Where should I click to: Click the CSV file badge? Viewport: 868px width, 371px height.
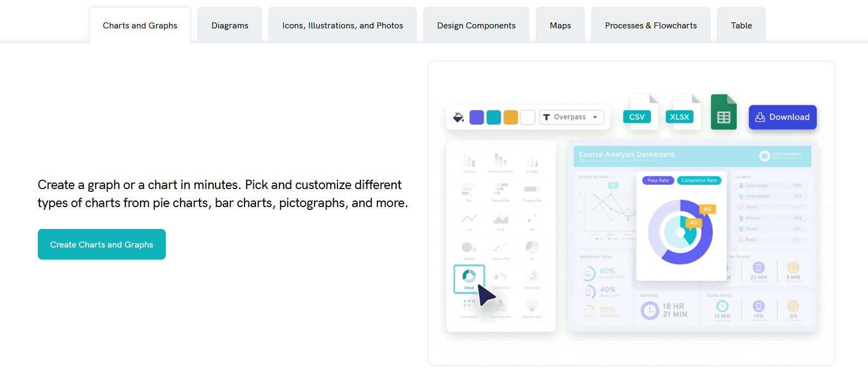pyautogui.click(x=637, y=116)
